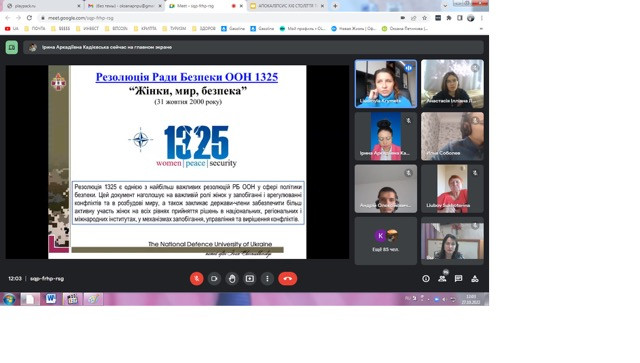Select Liubov Sukhoterina video tile
The height and width of the screenshot is (363, 640).
(x=452, y=189)
